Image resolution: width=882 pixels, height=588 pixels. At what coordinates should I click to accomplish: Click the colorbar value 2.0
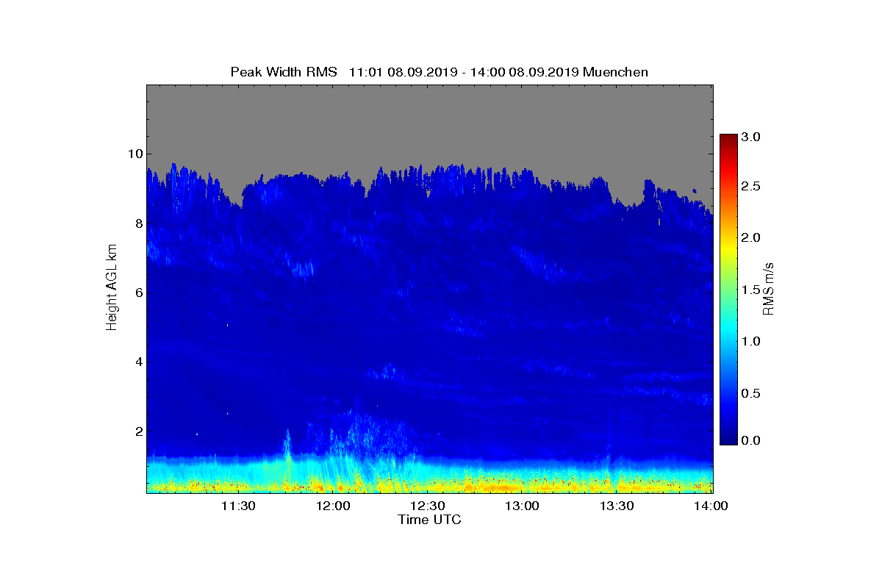pos(750,238)
